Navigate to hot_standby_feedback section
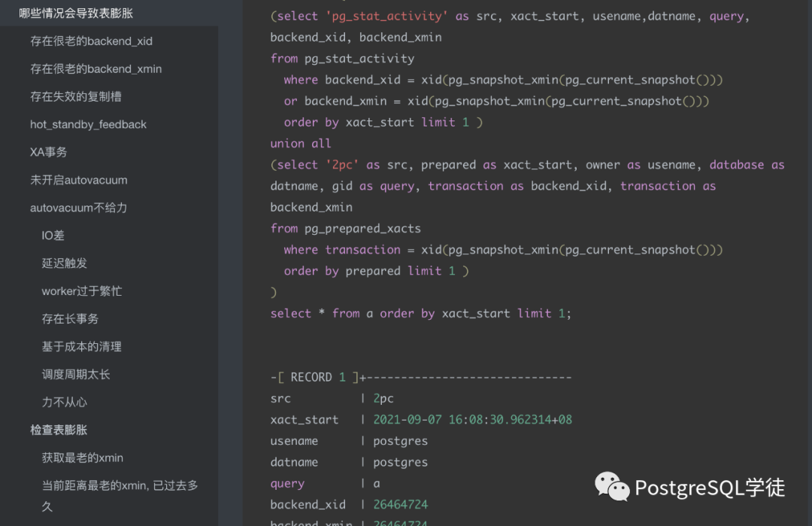 click(x=88, y=124)
